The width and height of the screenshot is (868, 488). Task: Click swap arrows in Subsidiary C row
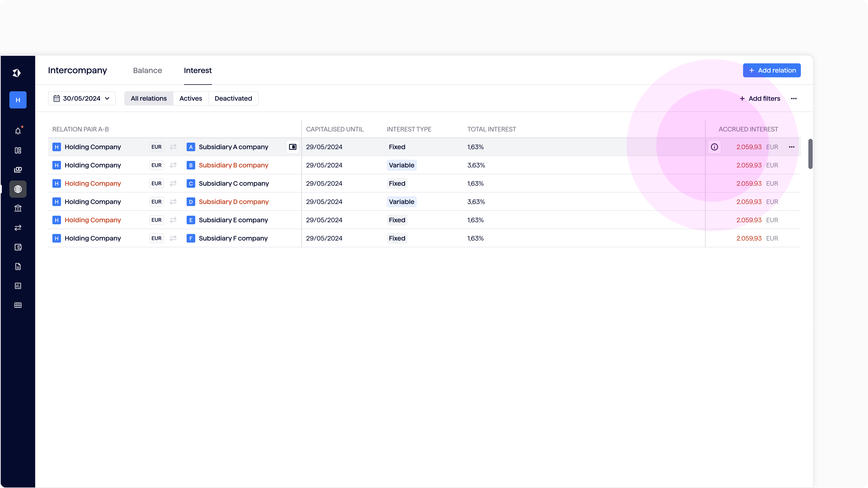[173, 183]
